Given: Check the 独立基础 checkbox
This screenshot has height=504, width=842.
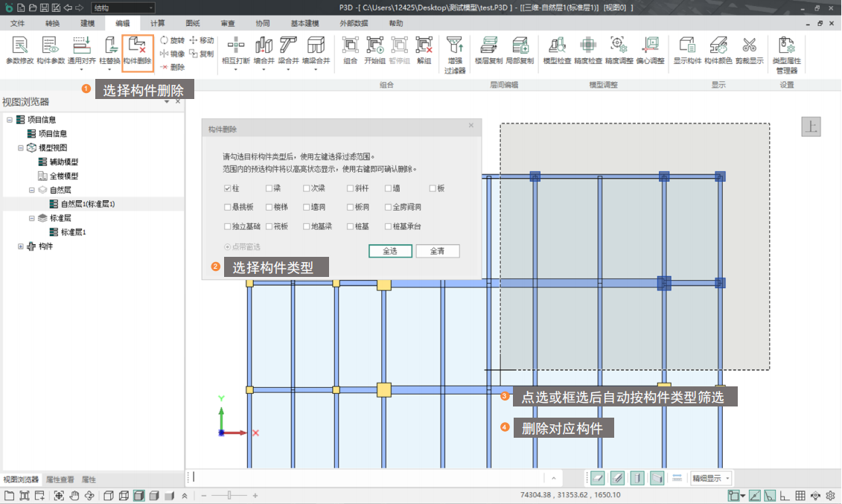Looking at the screenshot, I should tap(228, 226).
